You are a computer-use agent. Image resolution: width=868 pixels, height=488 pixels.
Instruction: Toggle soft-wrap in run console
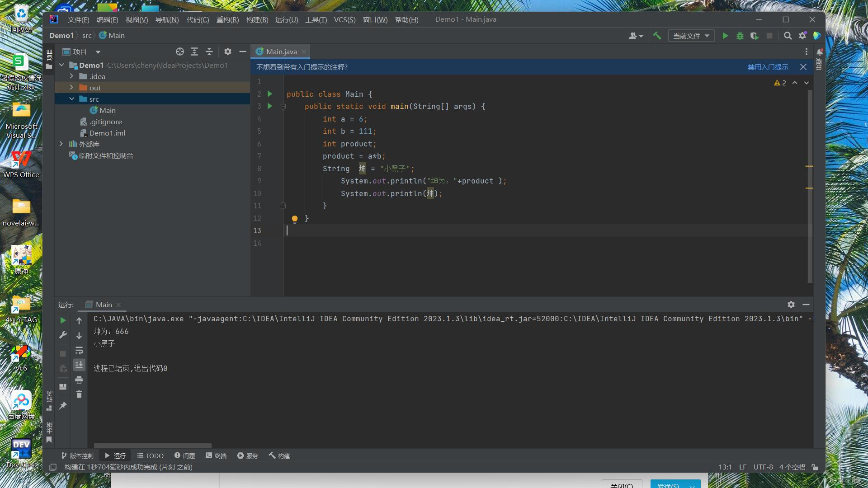(79, 350)
